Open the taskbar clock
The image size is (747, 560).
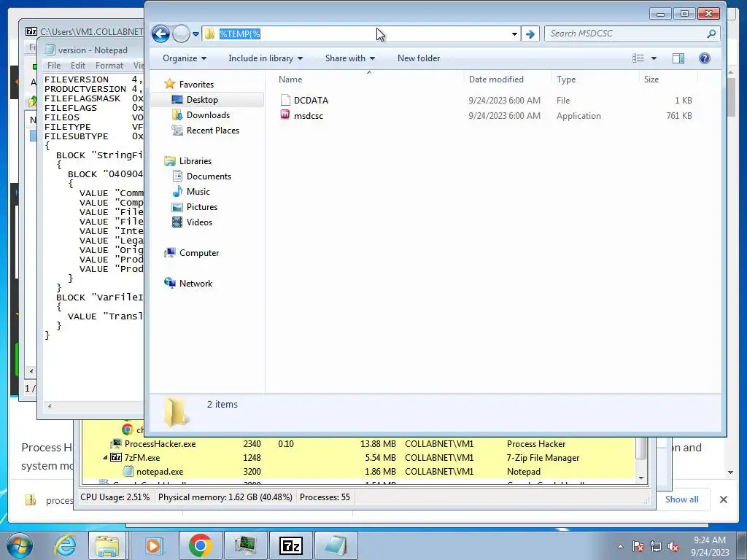pyautogui.click(x=710, y=546)
